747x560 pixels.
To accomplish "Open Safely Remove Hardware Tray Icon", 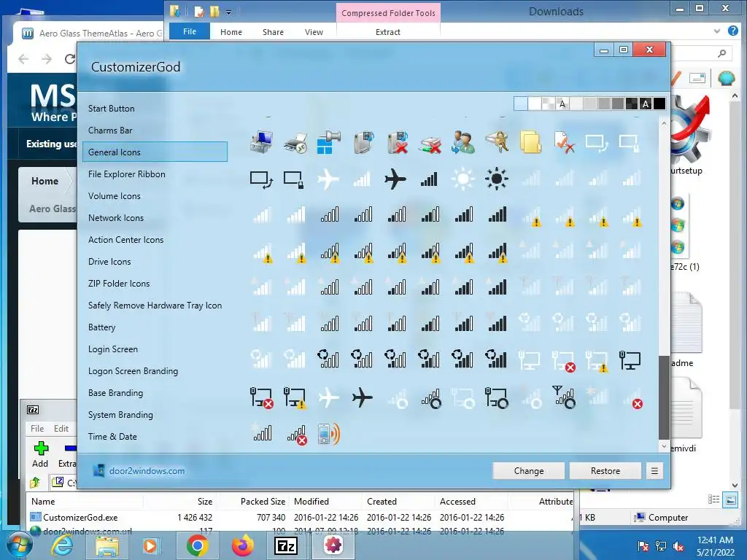I will point(155,306).
